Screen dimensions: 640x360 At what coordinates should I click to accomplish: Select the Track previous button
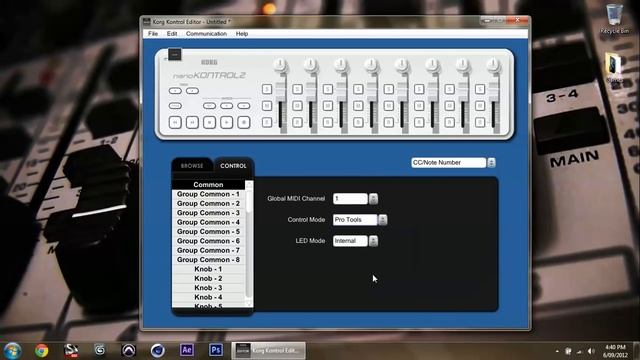pos(175,91)
